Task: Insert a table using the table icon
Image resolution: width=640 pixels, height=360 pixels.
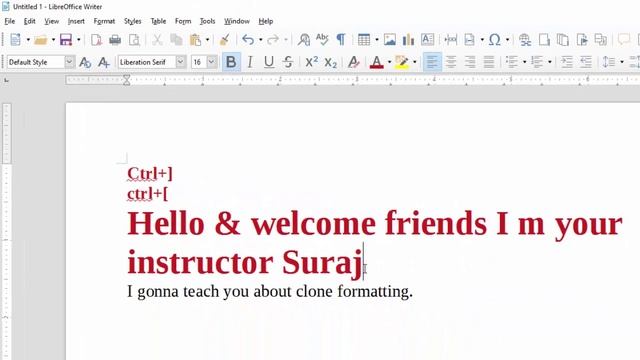Action: [364, 40]
